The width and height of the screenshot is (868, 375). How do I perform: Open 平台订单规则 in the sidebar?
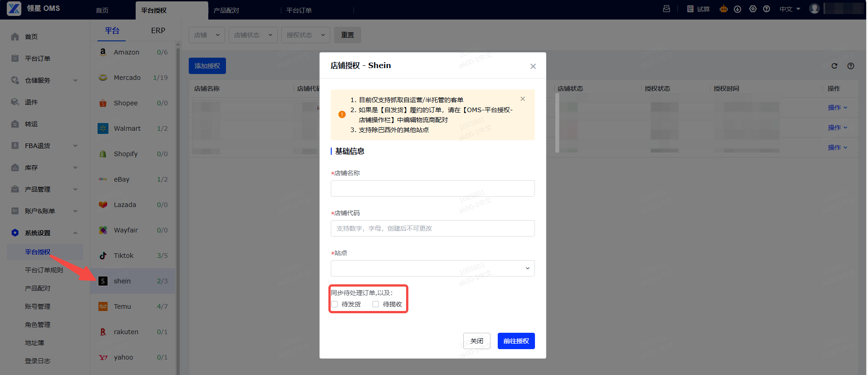point(44,270)
